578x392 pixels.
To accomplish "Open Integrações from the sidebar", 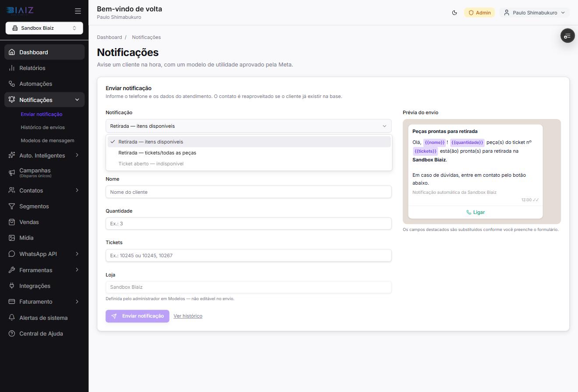I will [44, 286].
